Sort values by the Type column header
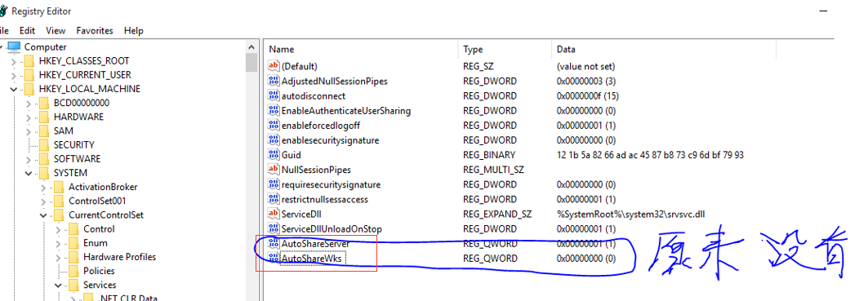 (x=505, y=49)
